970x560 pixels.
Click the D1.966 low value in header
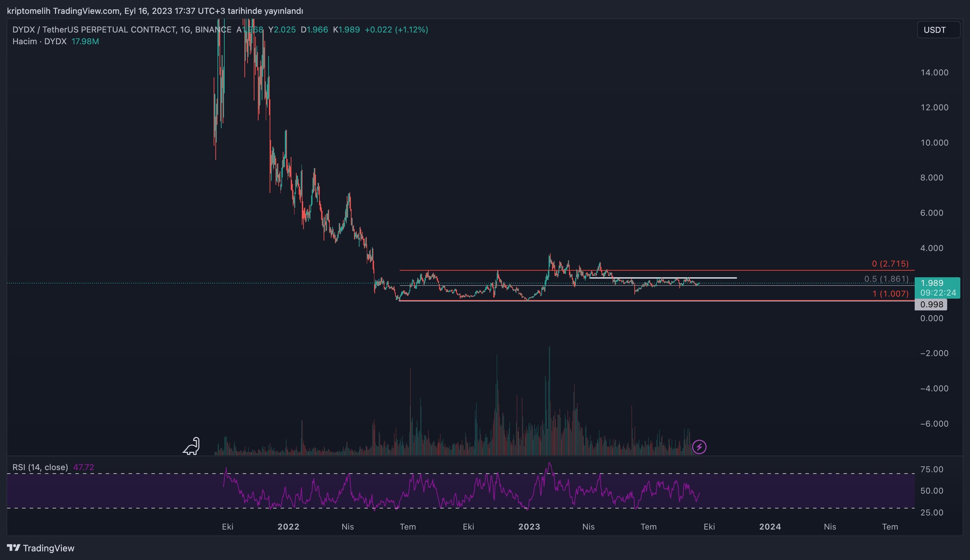(x=314, y=30)
